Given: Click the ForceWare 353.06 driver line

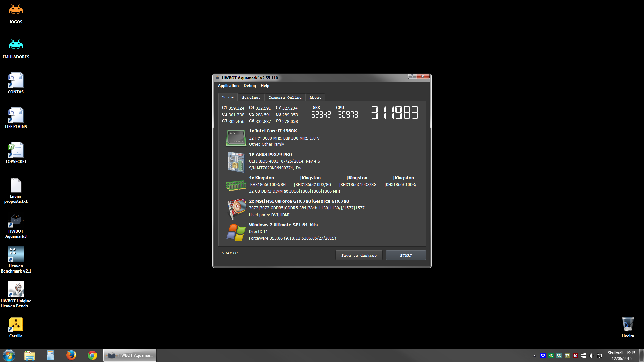Looking at the screenshot, I should point(292,238).
